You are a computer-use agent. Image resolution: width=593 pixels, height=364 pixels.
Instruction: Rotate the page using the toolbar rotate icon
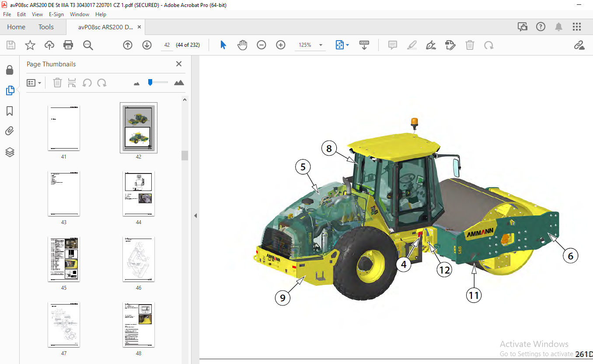pyautogui.click(x=489, y=45)
